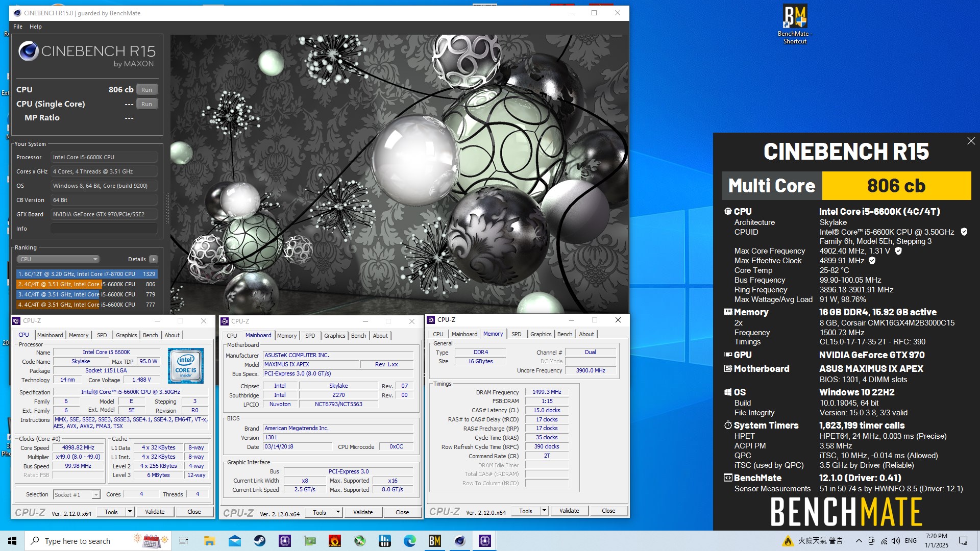This screenshot has width=980, height=551.
Task: Run the CPU Single Core benchmark
Action: (147, 104)
